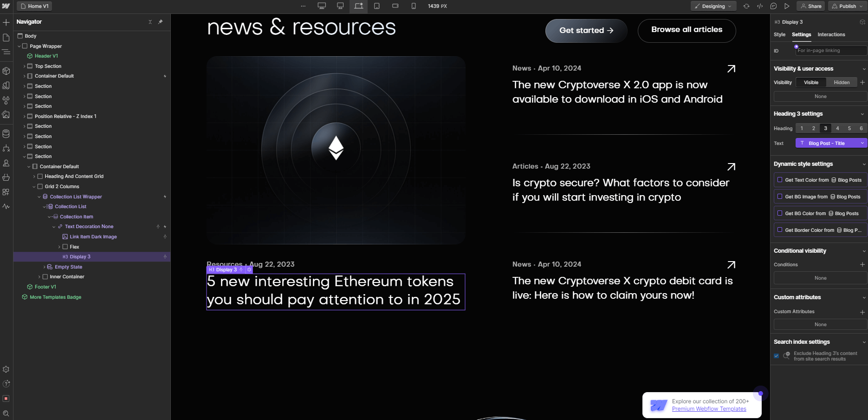Open the Components panel
Image resolution: width=868 pixels, height=420 pixels.
[6, 71]
